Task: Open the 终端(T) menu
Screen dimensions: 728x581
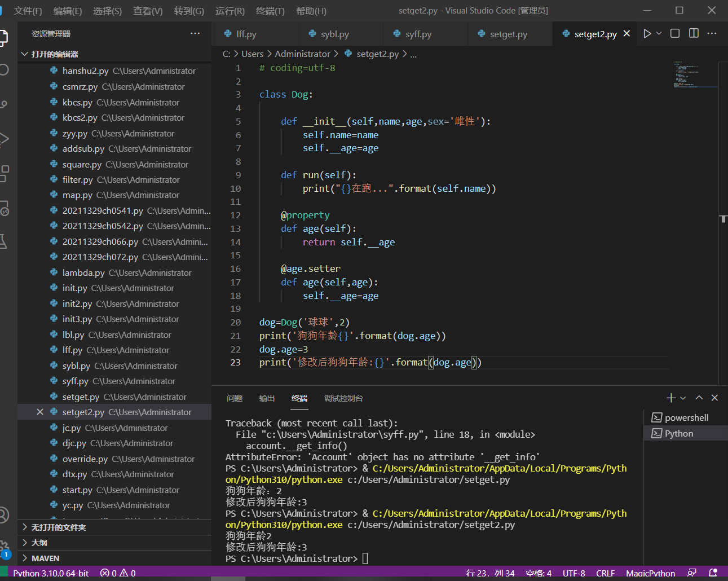Action: pos(270,11)
